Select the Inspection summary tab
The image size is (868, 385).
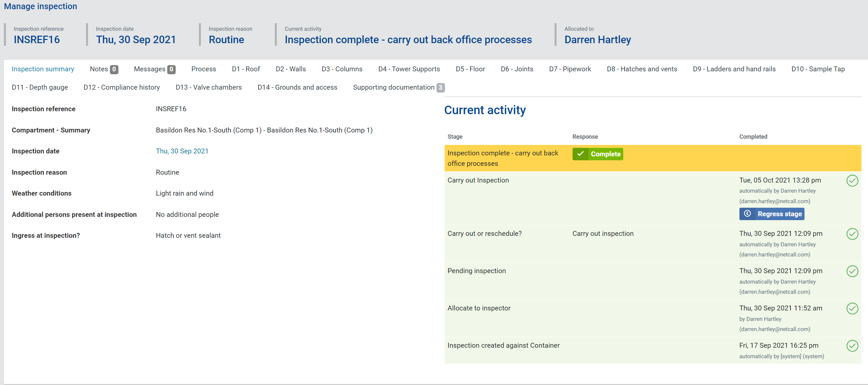point(43,69)
